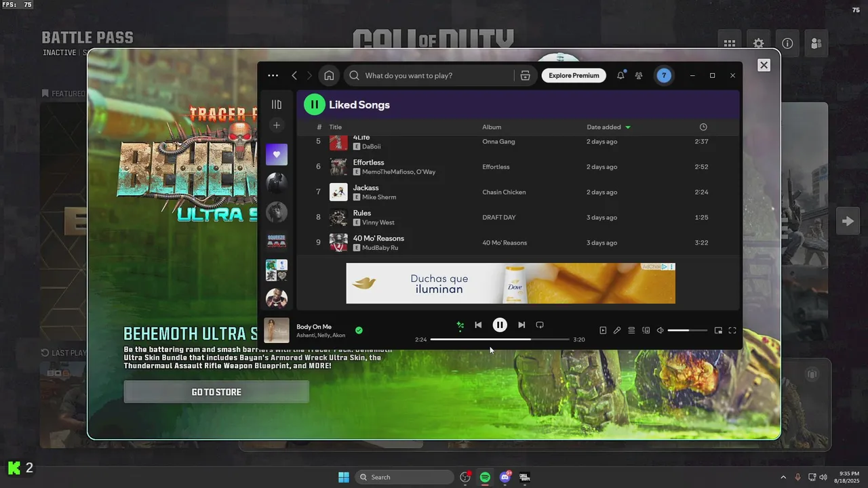Click GO TO STORE button
Viewport: 868px width, 488px height.
216,392
